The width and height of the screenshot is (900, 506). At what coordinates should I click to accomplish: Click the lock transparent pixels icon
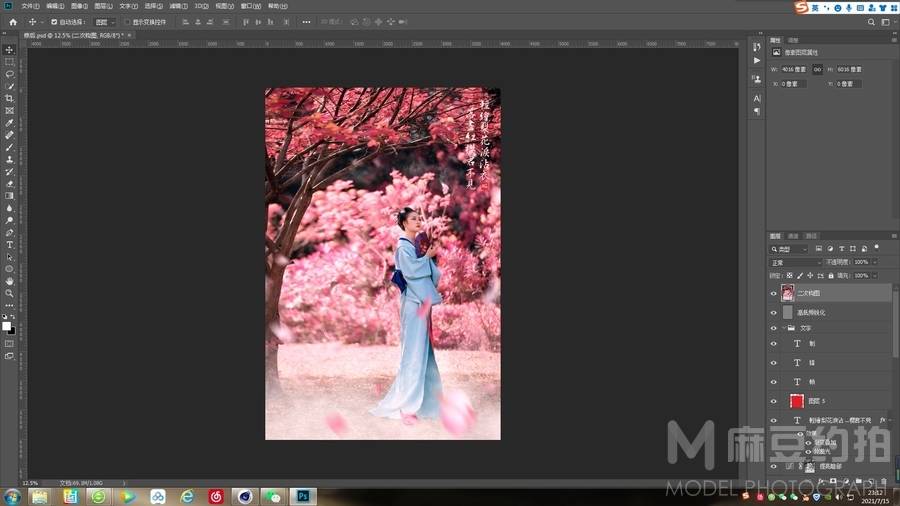pyautogui.click(x=789, y=276)
